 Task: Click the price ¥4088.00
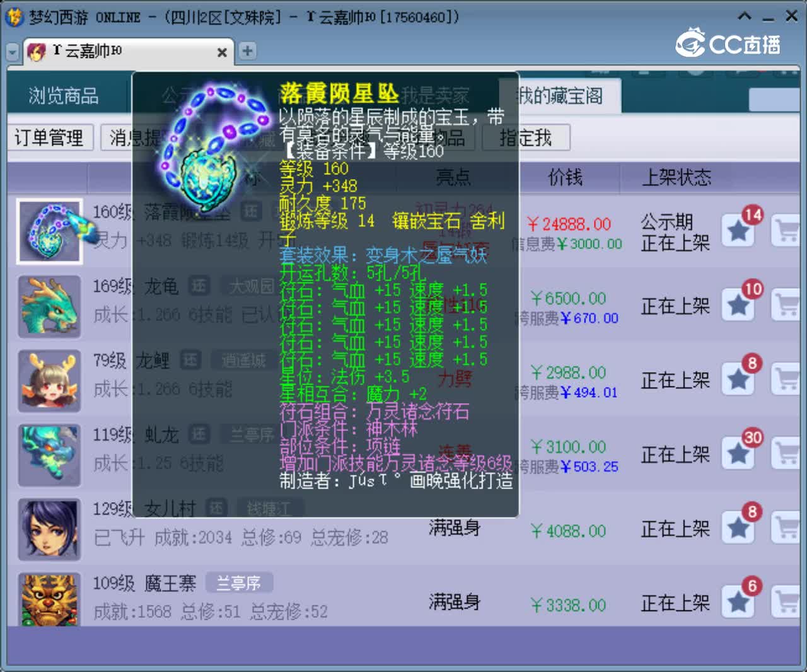pos(569,531)
